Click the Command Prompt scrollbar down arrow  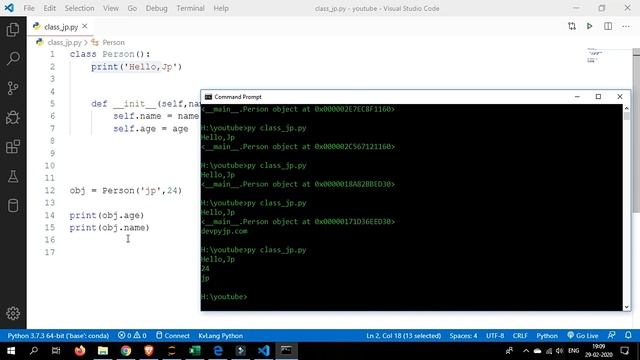point(627,307)
